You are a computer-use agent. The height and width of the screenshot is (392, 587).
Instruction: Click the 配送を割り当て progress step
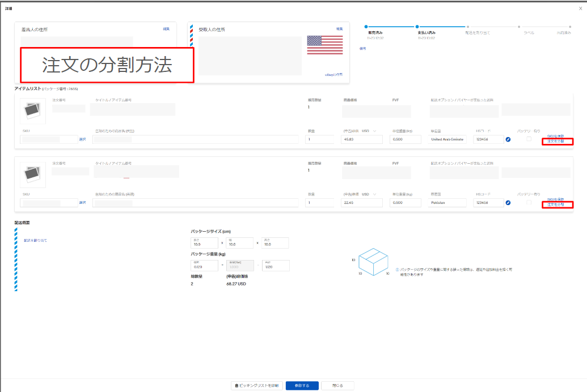[x=467, y=27]
